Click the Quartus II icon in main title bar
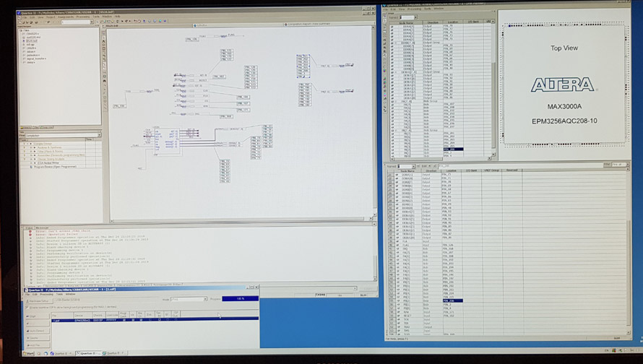 coord(19,13)
